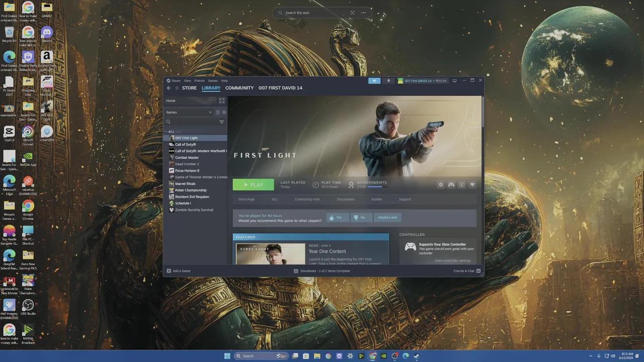Expand Games library filter dropdown
This screenshot has width=644, height=362.
click(189, 112)
